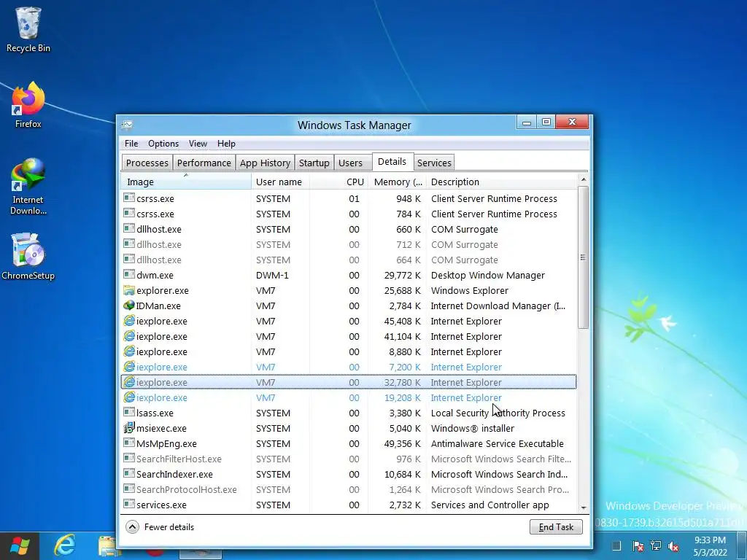Sort by the Description column header
Viewport: 747px width, 560px height.
pyautogui.click(x=501, y=182)
